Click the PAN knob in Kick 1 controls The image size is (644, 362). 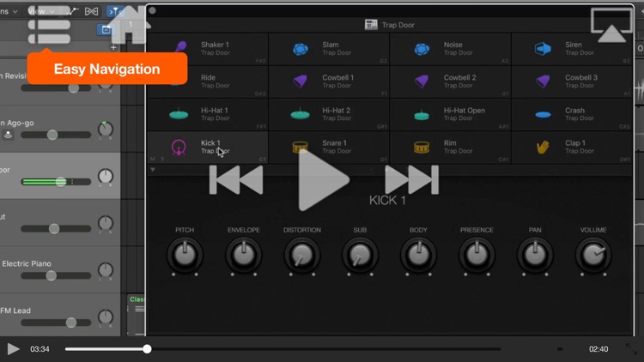click(535, 255)
